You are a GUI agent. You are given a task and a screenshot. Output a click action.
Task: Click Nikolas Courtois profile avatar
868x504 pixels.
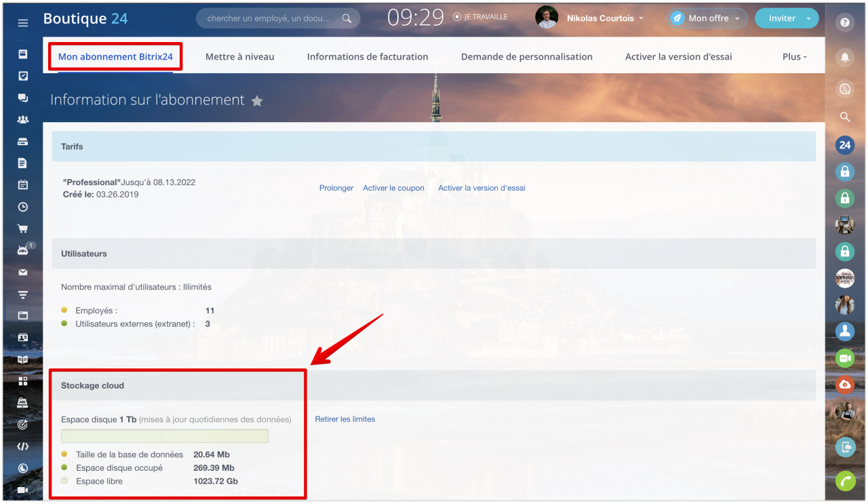tap(547, 18)
